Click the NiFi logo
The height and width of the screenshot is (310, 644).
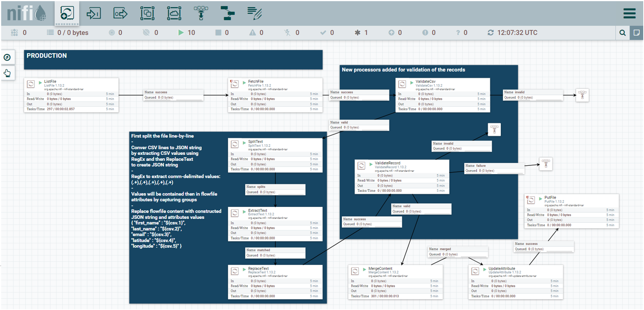click(x=26, y=13)
